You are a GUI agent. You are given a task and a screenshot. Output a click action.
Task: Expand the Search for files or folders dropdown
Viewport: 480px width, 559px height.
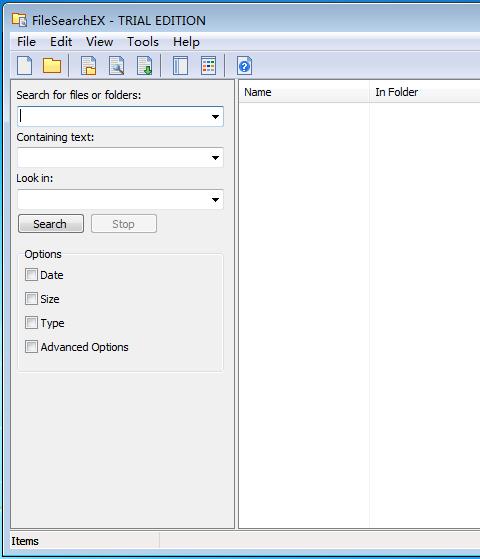[x=215, y=117]
